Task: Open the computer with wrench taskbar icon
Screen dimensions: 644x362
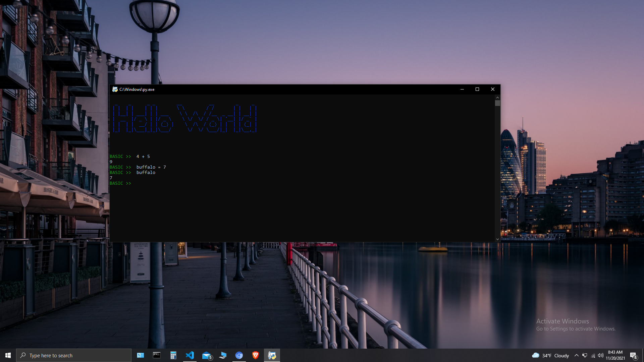Action: (223, 355)
